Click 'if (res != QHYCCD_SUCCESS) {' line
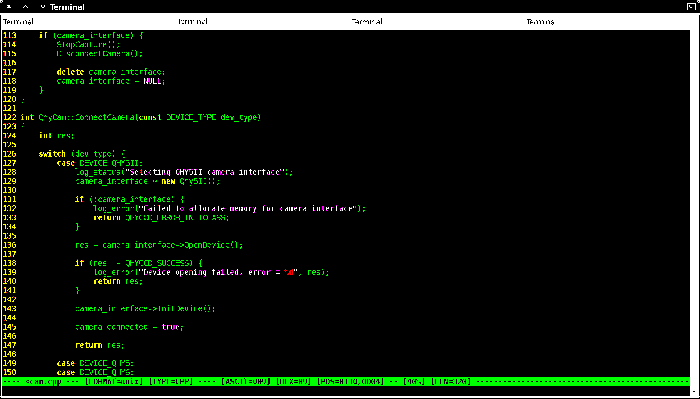Viewport: 700px width, 399px height. point(138,263)
